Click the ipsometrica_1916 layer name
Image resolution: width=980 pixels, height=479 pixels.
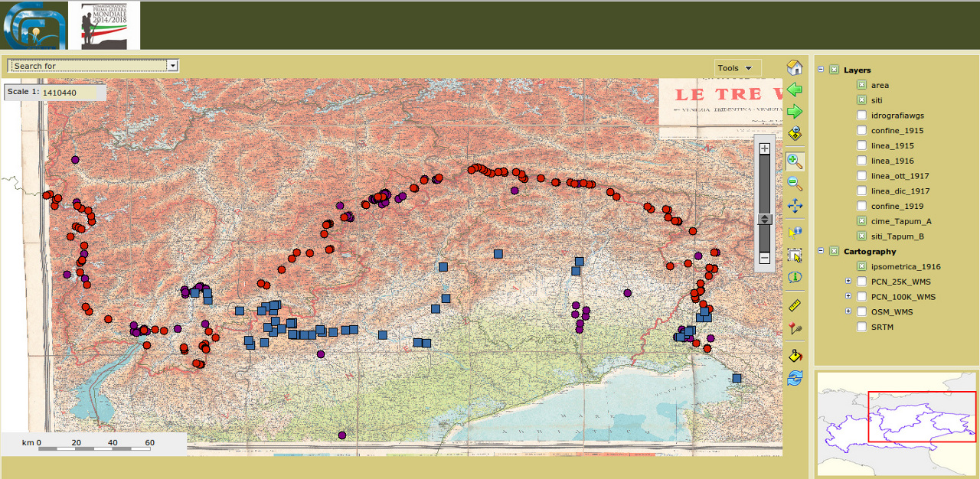(906, 266)
